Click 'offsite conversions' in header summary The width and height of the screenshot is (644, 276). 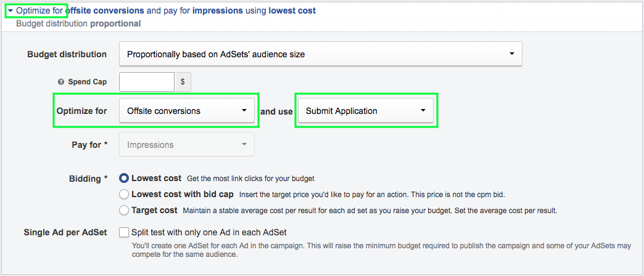(104, 11)
